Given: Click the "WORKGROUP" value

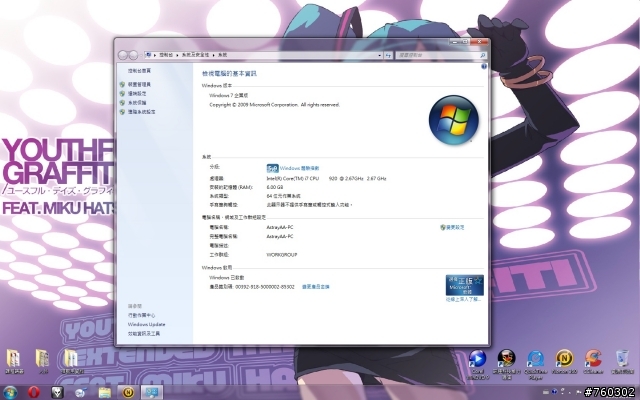Looking at the screenshot, I should (282, 255).
